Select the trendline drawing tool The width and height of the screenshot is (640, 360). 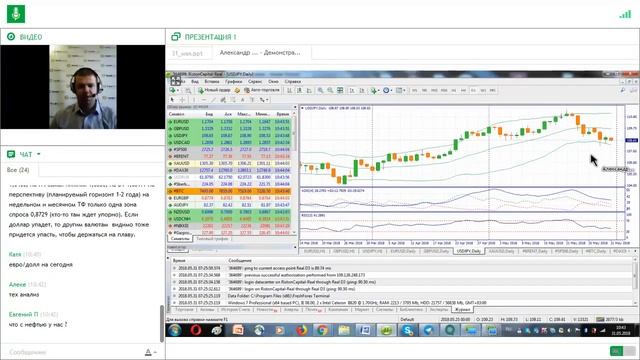[213, 100]
